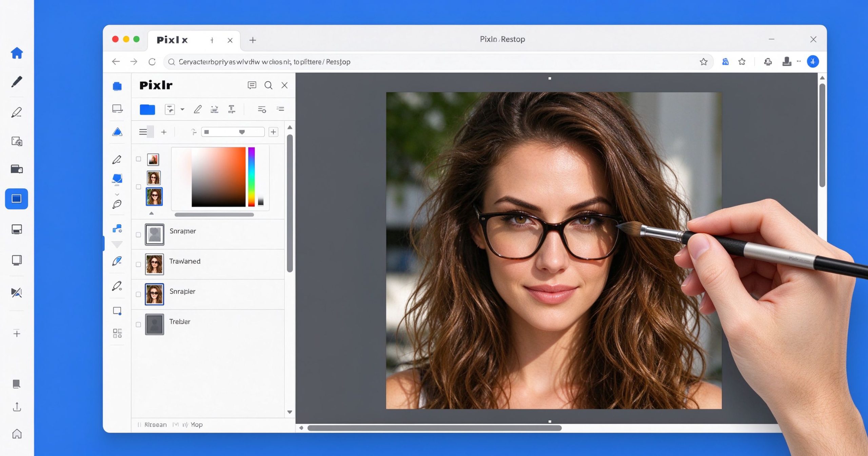This screenshot has height=456, width=868.
Task: Open dropdown arrow next to filter icon
Action: [x=182, y=109]
